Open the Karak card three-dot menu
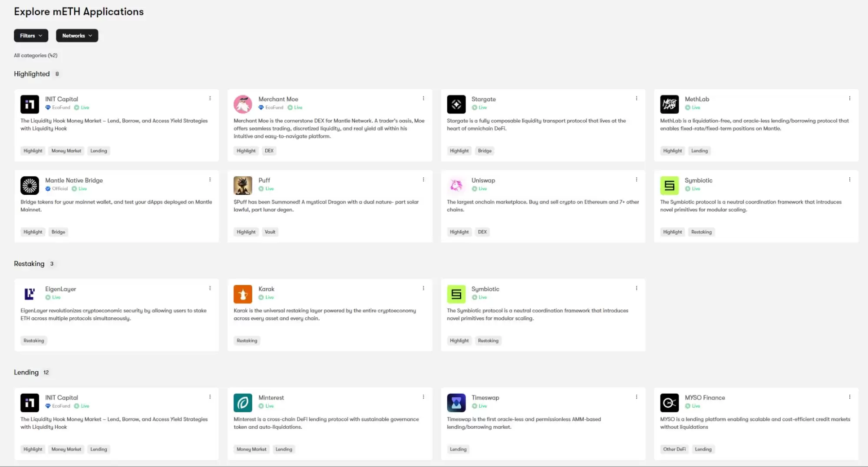The height and width of the screenshot is (467, 868). click(x=423, y=288)
